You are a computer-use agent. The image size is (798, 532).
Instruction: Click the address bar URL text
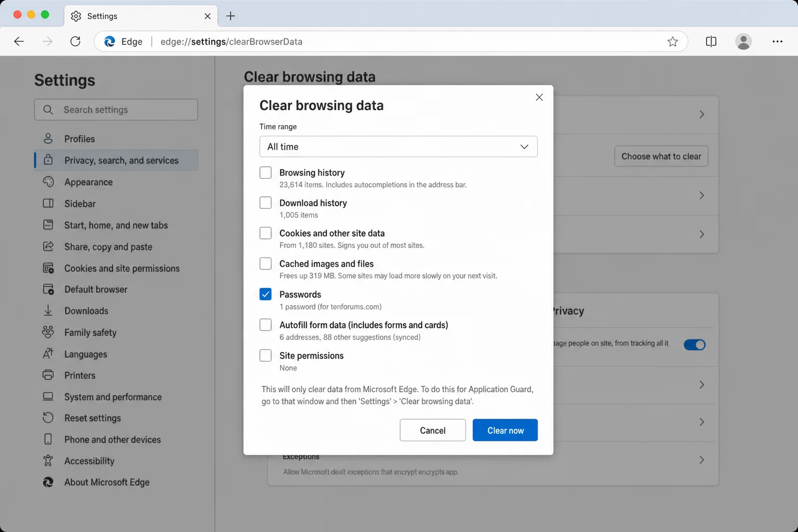[x=231, y=42]
